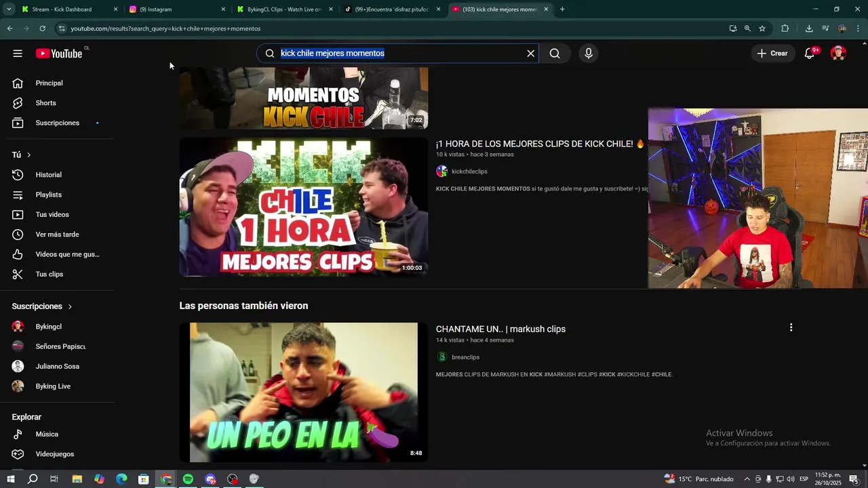
Task: Switch to the Instagram tab
Action: point(177,9)
